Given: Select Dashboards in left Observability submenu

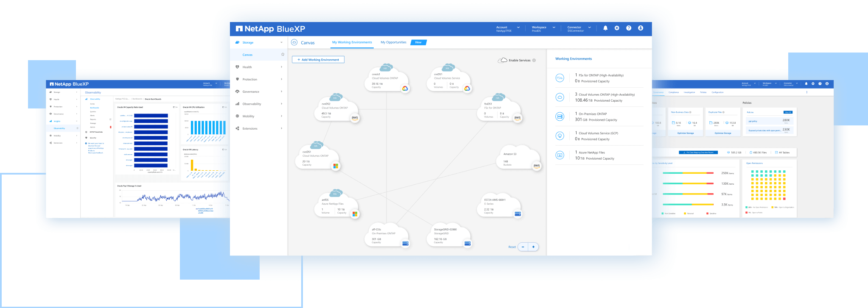Looking at the screenshot, I should [94, 108].
